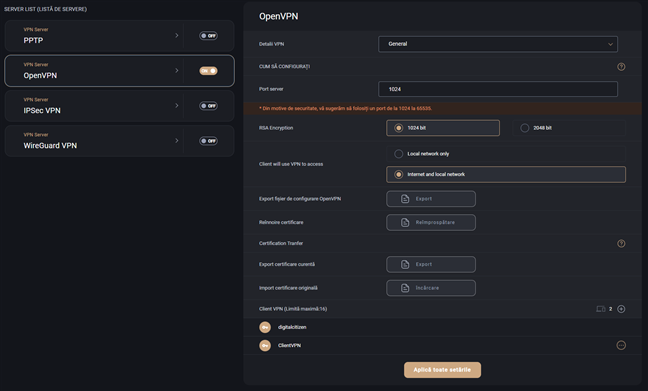Image resolution: width=648 pixels, height=391 pixels.
Task: Click file icon in OpenVPN config Export button
Action: pyautogui.click(x=405, y=199)
